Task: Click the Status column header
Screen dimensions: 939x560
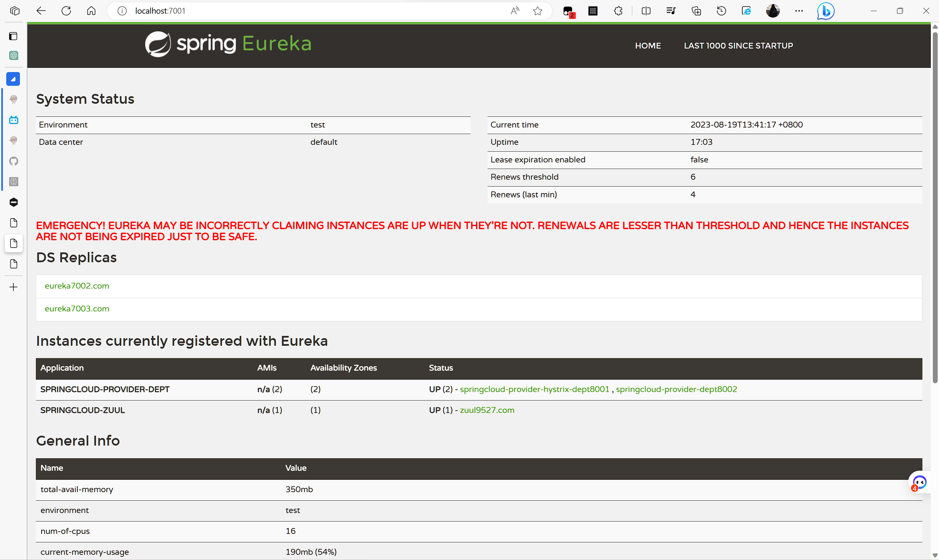Action: tap(441, 368)
